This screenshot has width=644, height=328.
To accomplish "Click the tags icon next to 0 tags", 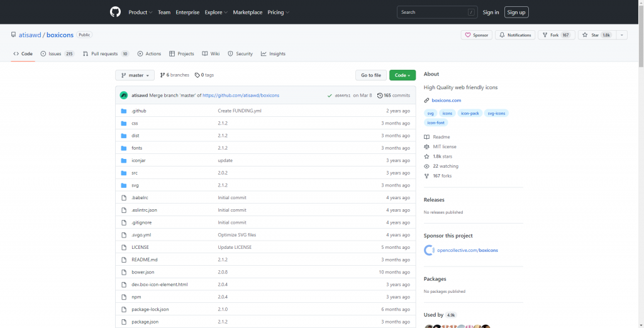I will point(197,75).
